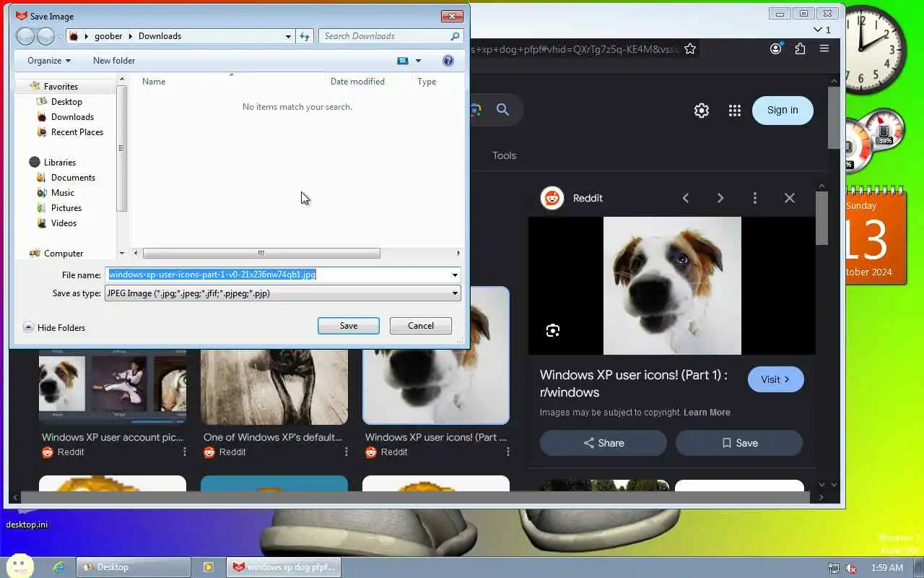
Task: Open help in Save Image dialog
Action: coord(448,61)
